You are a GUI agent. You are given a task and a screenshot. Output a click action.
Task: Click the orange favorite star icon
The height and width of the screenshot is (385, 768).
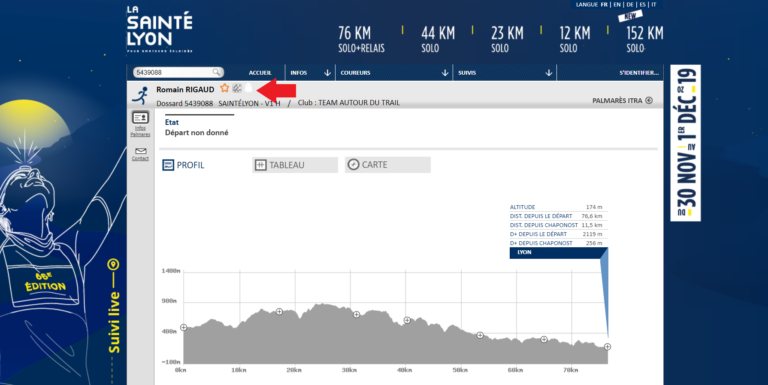point(224,88)
